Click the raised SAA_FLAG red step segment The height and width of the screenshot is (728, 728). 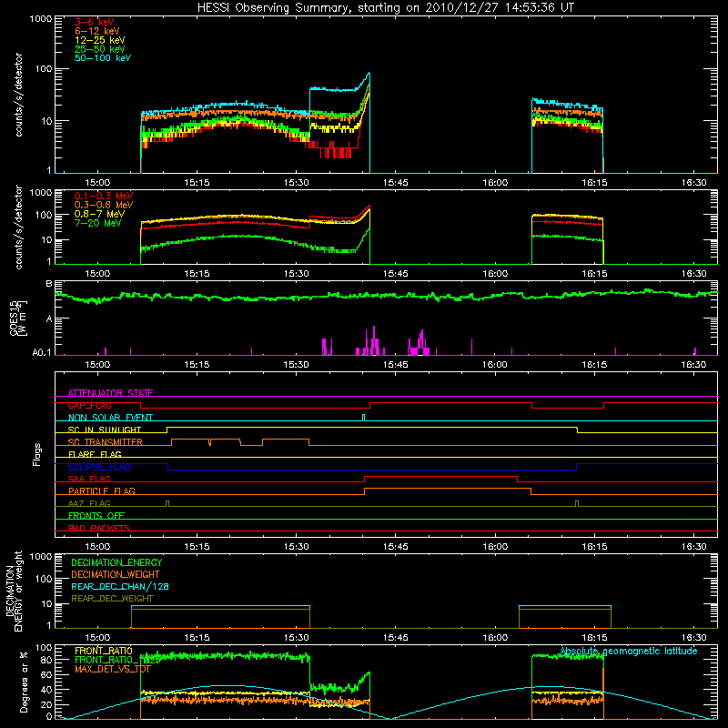tap(440, 476)
